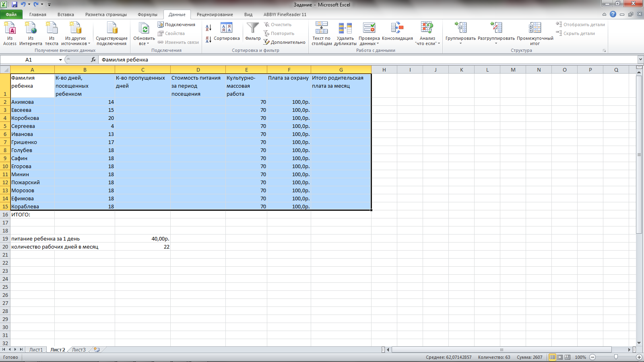Adjust the zoom slider handle
Viewport: 644px width, 362px height.
pyautogui.click(x=616, y=357)
